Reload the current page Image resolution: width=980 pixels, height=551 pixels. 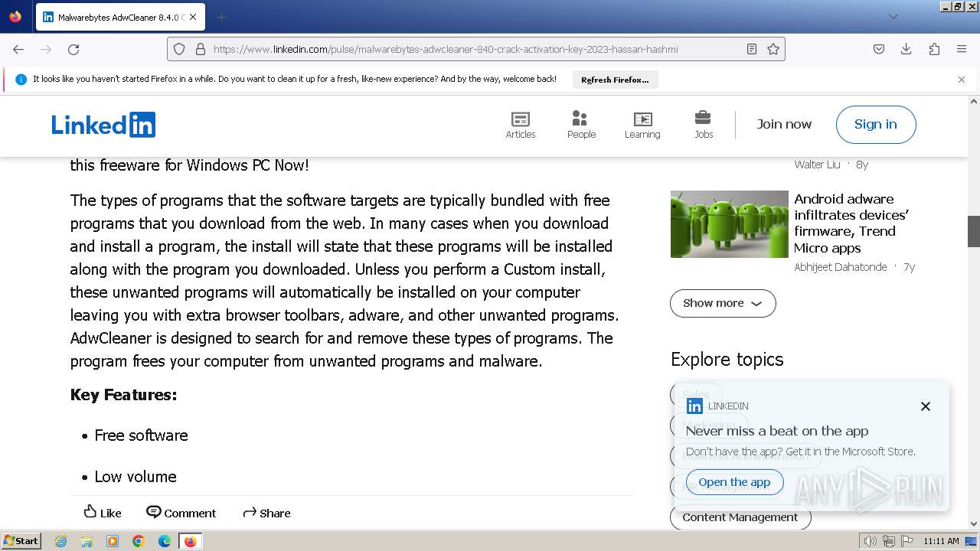click(73, 49)
